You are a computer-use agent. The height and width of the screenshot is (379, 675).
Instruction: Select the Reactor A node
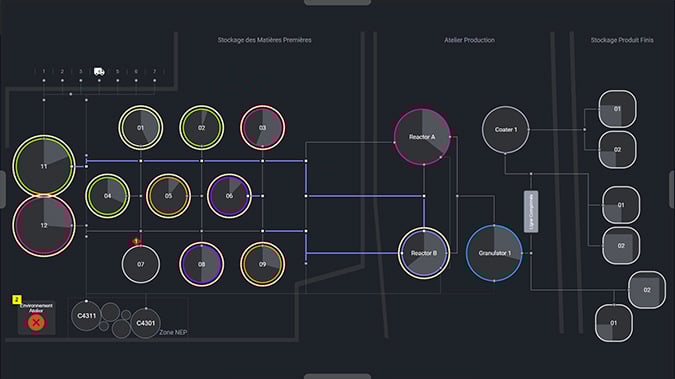422,137
